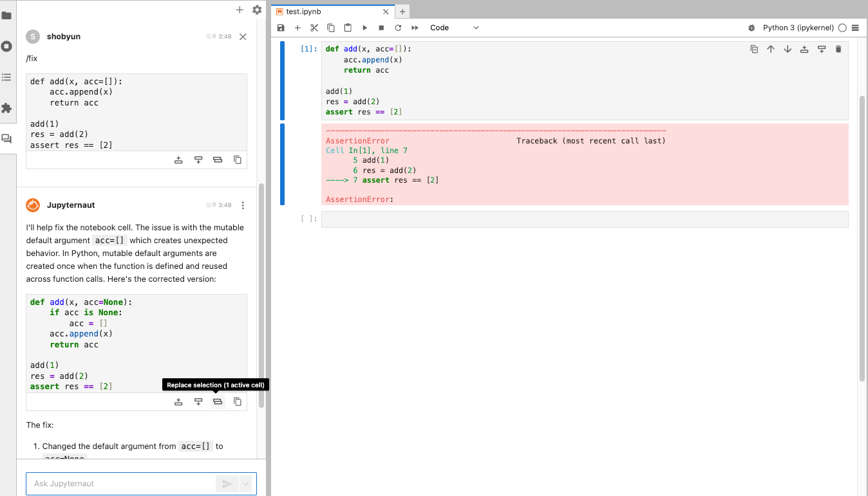Restart the kernel and run all cells
868x496 pixels.
(414, 28)
